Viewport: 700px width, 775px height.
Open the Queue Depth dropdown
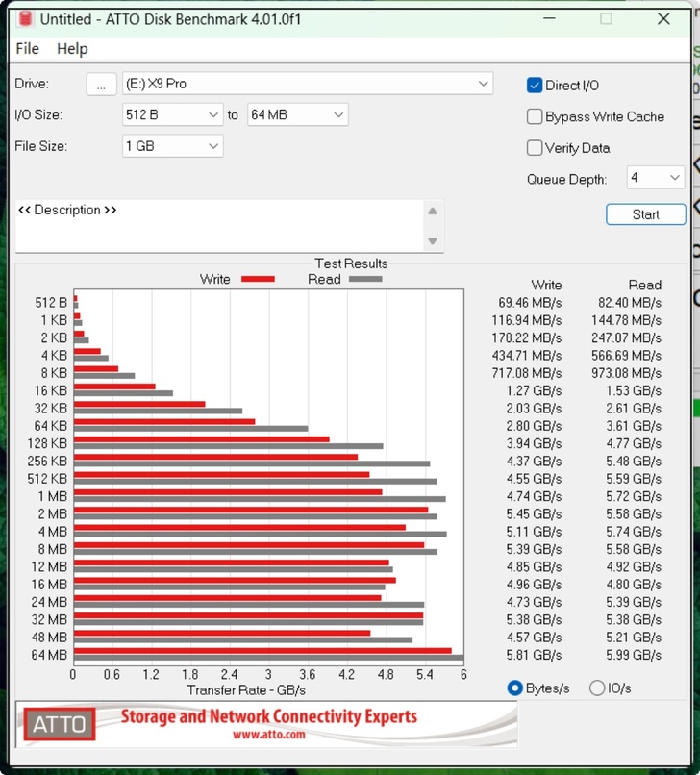[x=655, y=178]
